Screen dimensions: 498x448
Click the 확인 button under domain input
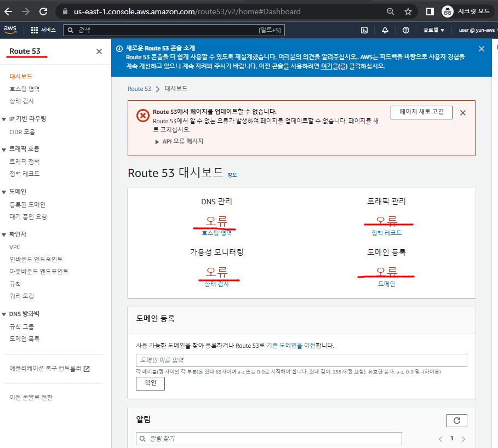pos(150,383)
